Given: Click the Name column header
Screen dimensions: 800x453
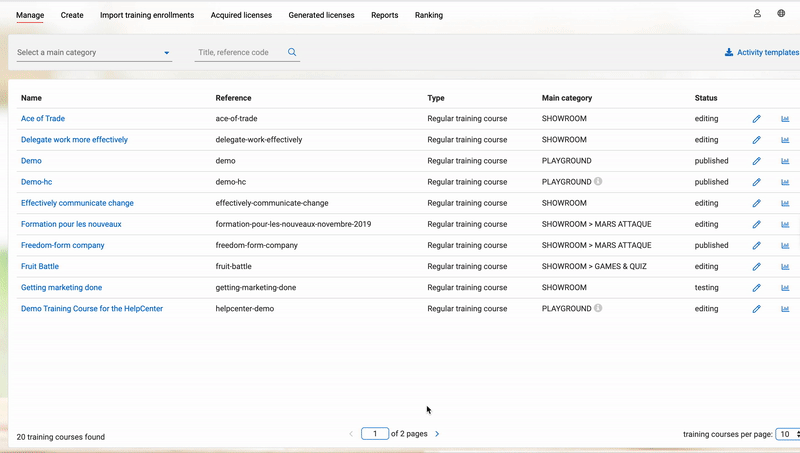Looking at the screenshot, I should [x=31, y=98].
